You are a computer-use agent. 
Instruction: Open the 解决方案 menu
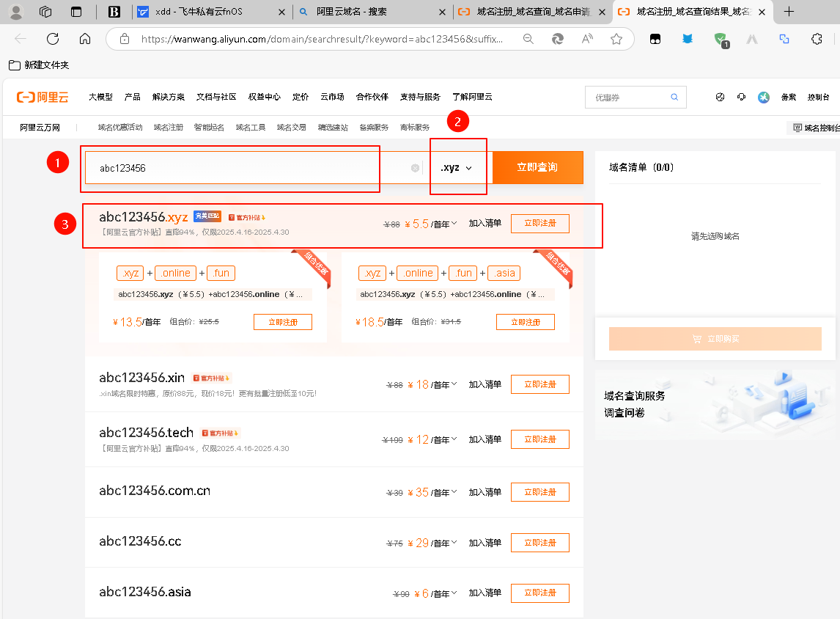tap(168, 97)
